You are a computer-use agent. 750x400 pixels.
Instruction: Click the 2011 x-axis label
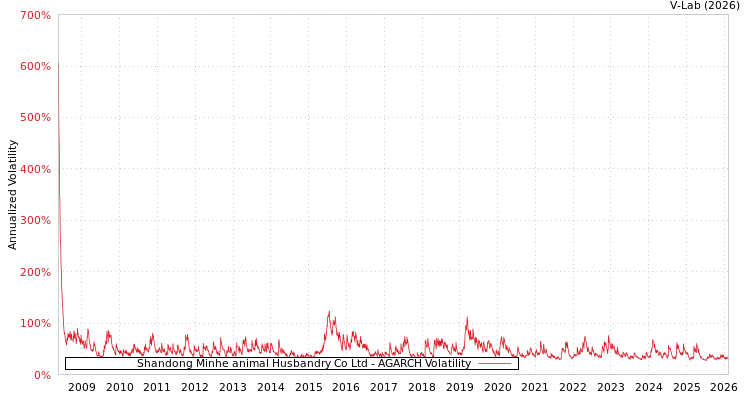157,387
